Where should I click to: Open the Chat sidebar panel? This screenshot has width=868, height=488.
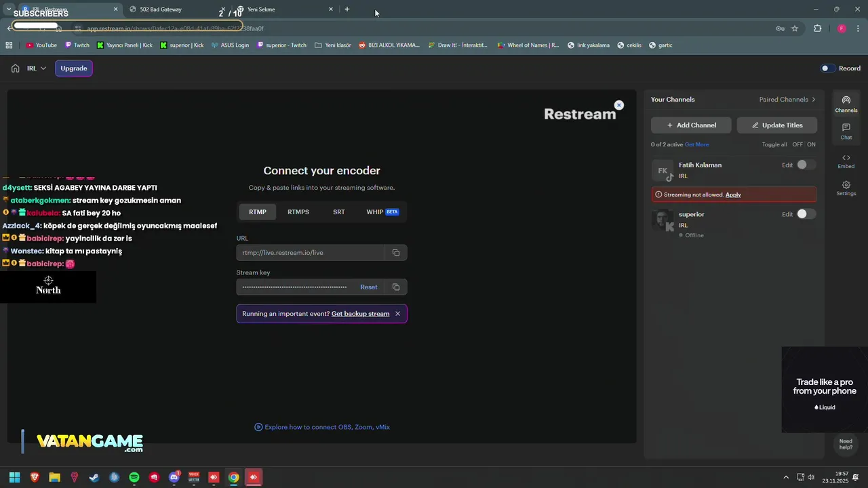pos(846,131)
